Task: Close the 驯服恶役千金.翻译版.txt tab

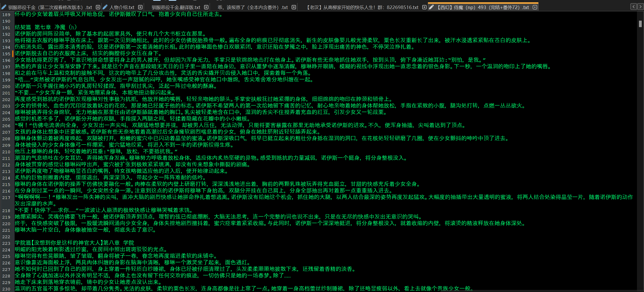Action: click(x=206, y=7)
